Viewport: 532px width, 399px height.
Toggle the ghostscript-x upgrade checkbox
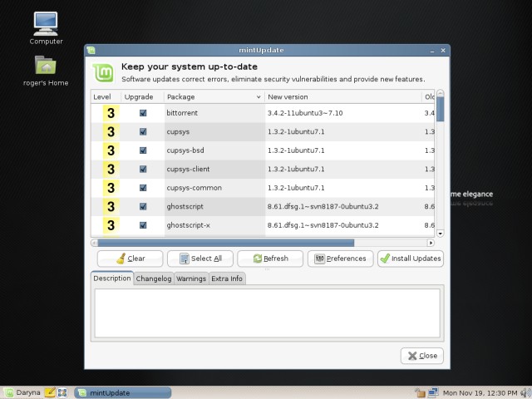pyautogui.click(x=143, y=225)
